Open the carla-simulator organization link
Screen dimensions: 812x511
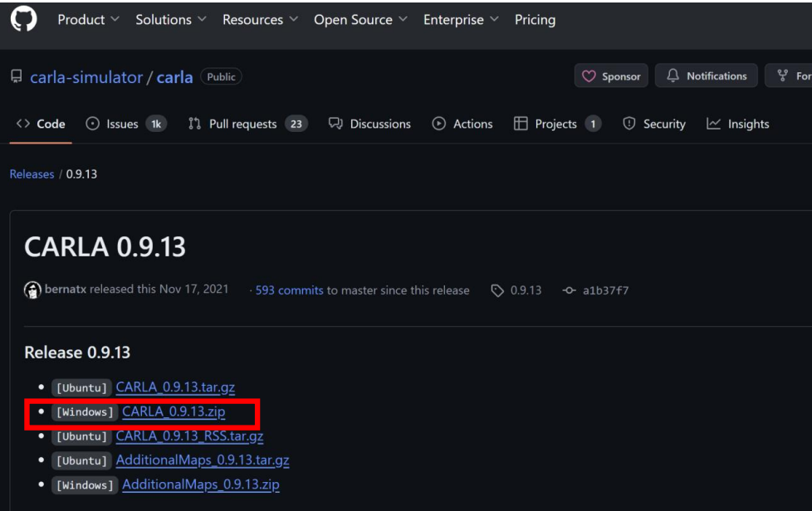(86, 77)
